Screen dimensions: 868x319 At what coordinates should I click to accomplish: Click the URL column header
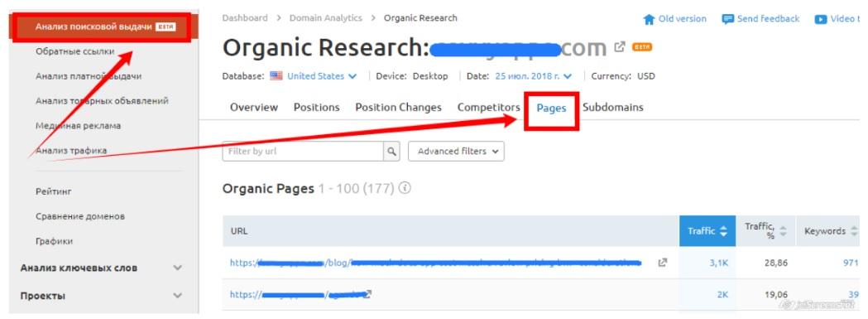pyautogui.click(x=451, y=231)
